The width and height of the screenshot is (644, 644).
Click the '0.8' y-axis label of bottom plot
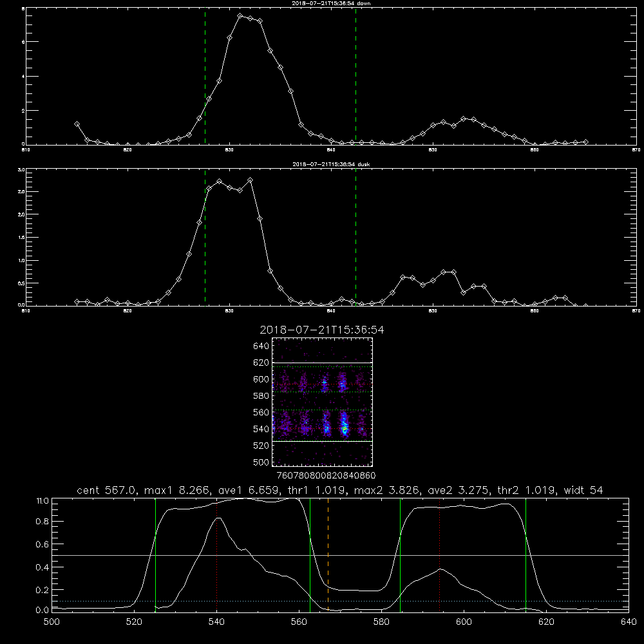coord(43,522)
